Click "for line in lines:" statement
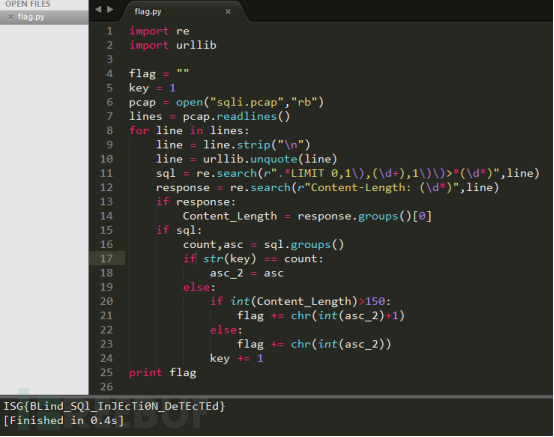 tap(189, 131)
